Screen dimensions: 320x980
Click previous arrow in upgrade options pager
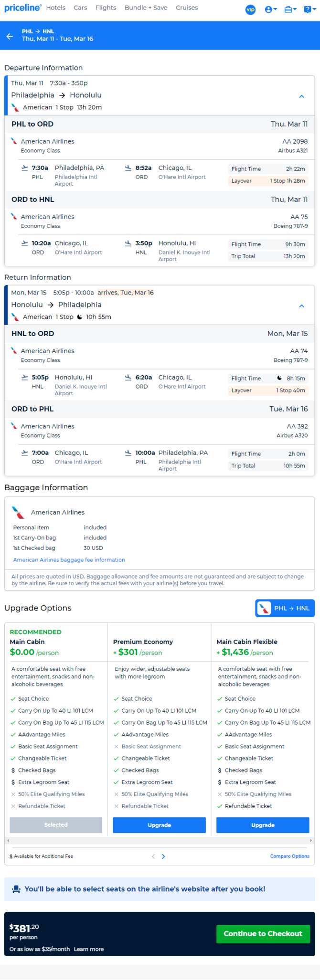point(153,856)
